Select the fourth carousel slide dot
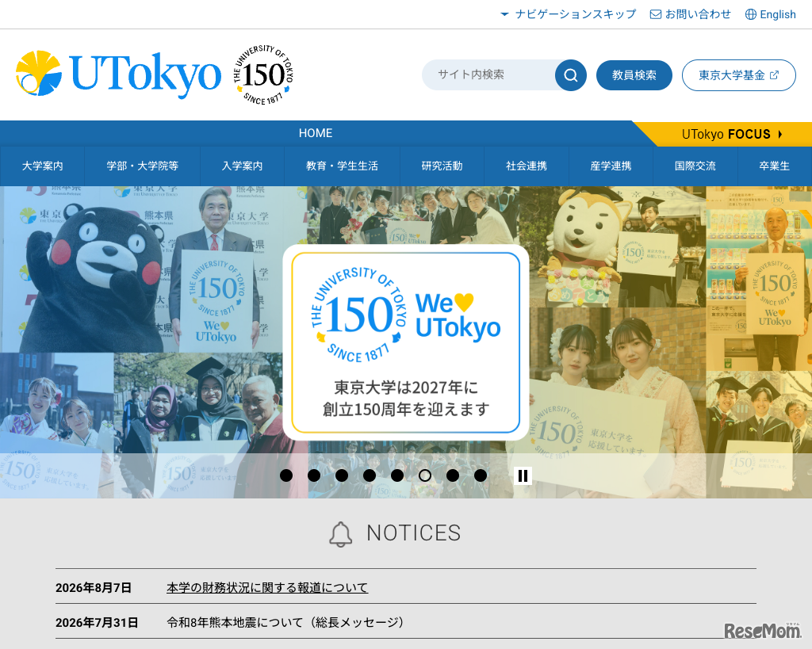 tap(370, 475)
